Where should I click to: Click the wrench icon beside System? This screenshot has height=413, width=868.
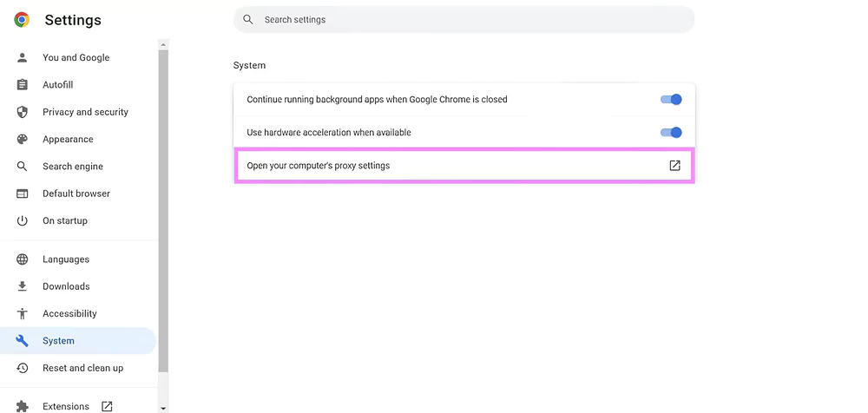point(23,340)
